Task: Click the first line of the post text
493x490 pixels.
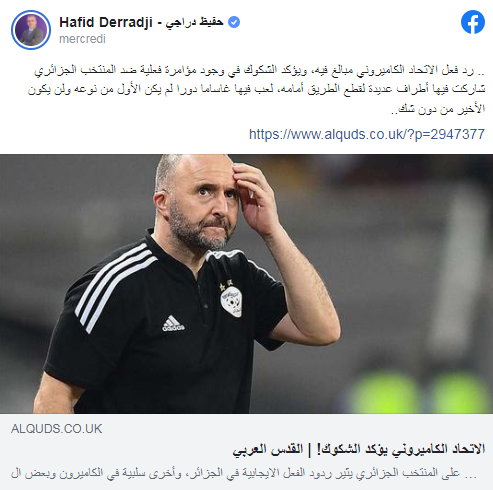Action: (x=259, y=70)
